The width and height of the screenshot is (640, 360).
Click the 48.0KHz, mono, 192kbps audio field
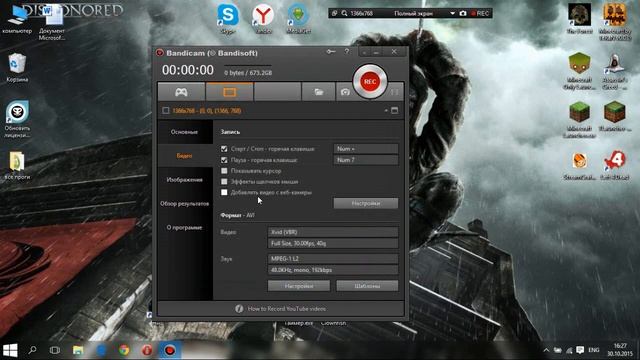click(333, 270)
